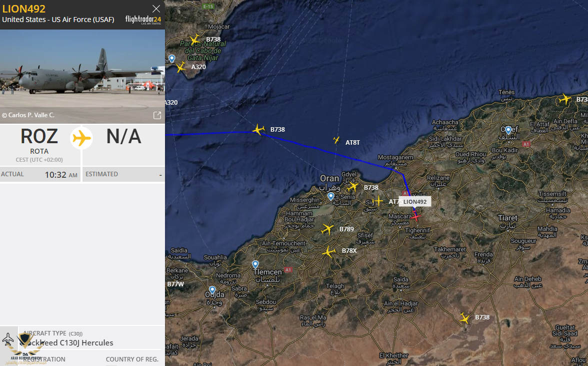This screenshot has height=366, width=588.
Task: Open the Oran Es Senia airport pin
Action: 331,196
